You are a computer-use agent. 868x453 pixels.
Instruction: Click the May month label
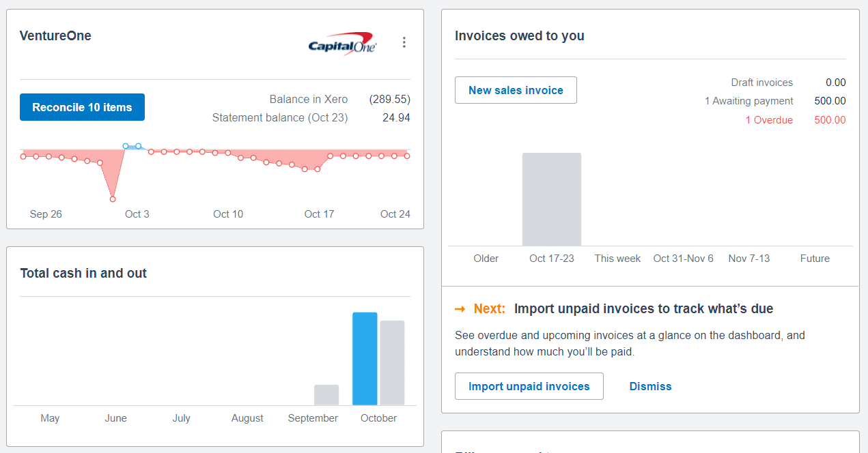(x=50, y=418)
